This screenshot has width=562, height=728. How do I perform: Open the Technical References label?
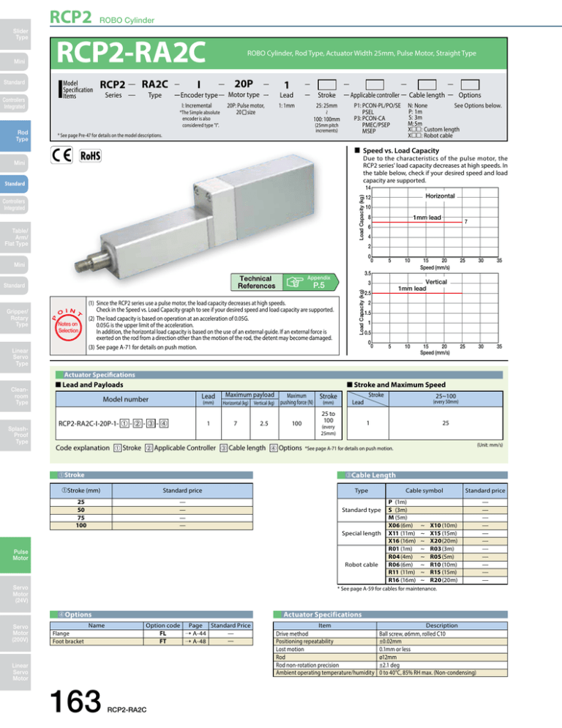pos(256,282)
